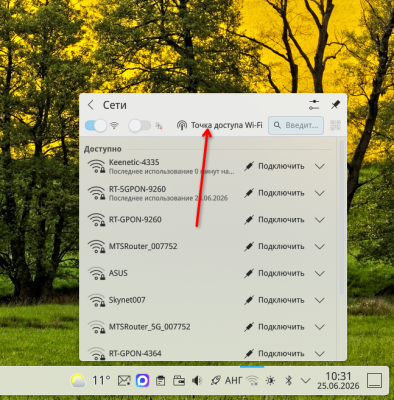Connect to ASUS network
The height and width of the screenshot is (400, 394).
(x=274, y=273)
